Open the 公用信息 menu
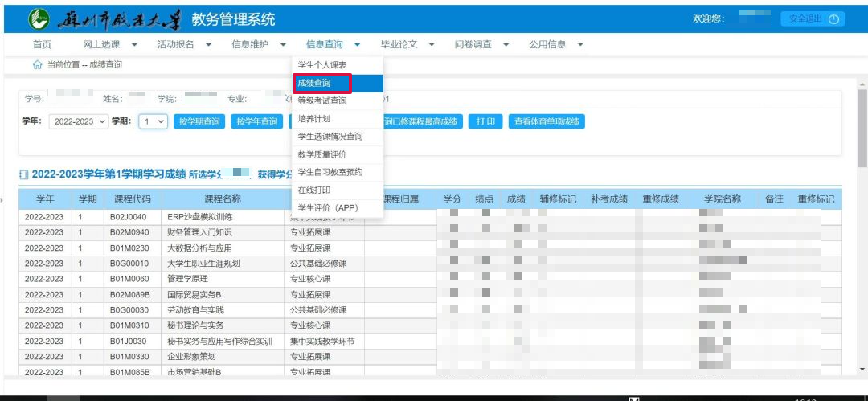The width and height of the screenshot is (868, 401). coord(547,45)
